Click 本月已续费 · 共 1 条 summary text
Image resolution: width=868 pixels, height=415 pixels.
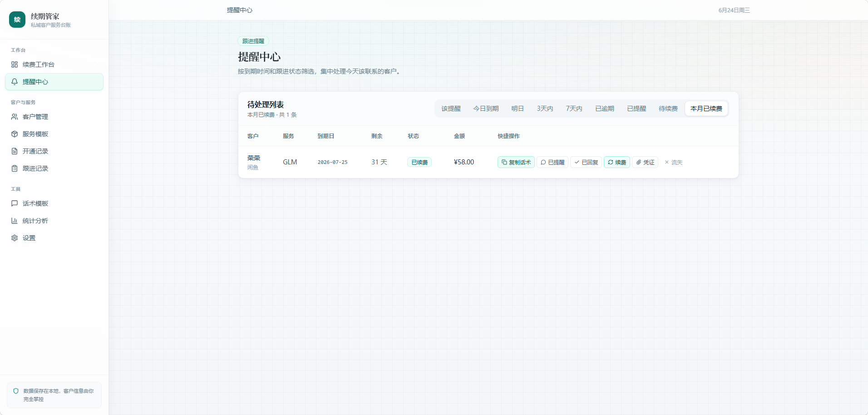coord(272,115)
